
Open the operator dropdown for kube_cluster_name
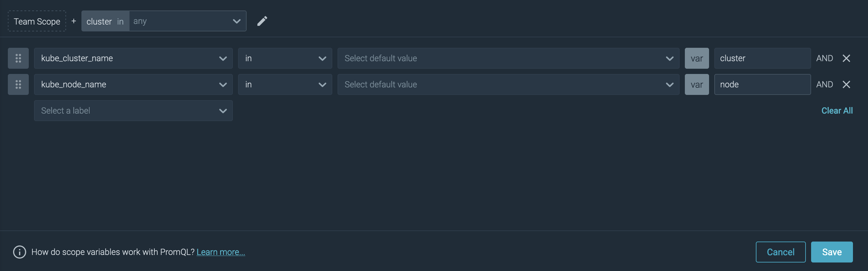(x=285, y=58)
